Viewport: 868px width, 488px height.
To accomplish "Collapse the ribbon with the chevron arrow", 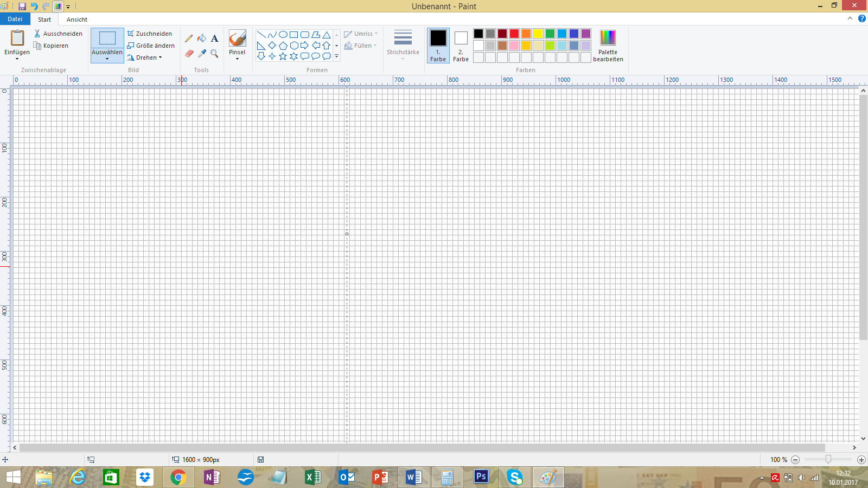I will pyautogui.click(x=850, y=18).
